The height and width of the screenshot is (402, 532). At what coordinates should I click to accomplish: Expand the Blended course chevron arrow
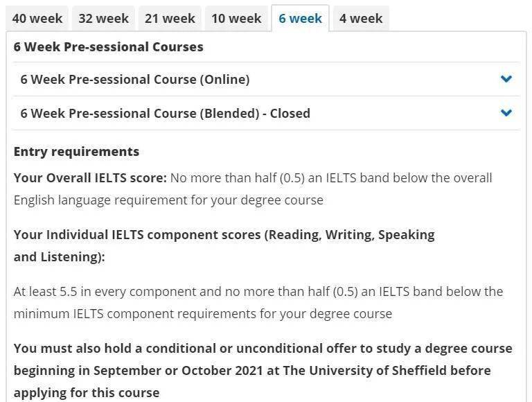point(506,113)
